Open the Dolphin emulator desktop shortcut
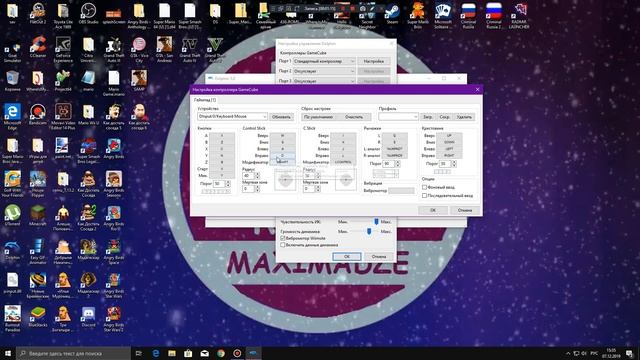Screen dimensions: 640x360 pos(12,249)
